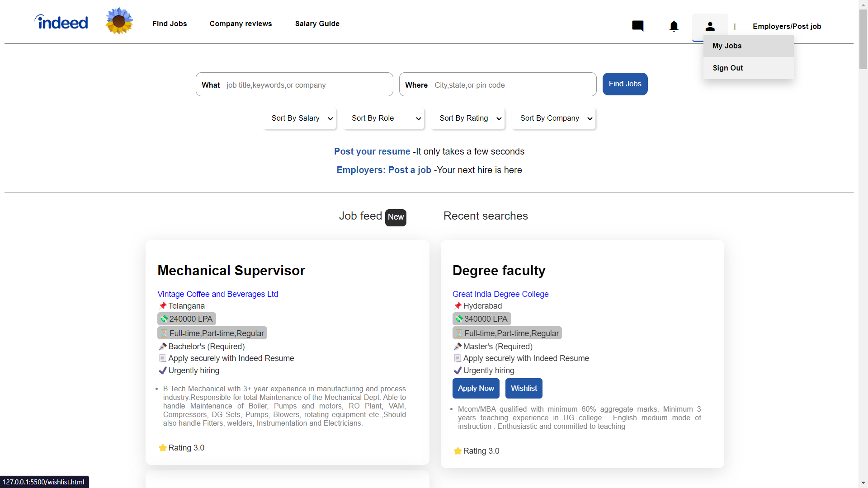868x488 pixels.
Task: Switch to the Job feed tab
Action: [x=360, y=216]
